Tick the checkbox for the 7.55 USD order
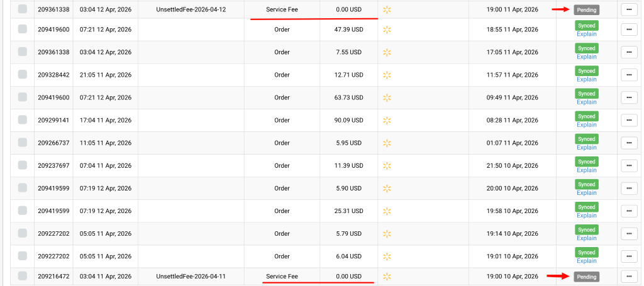Screen dimensions: 644x286 click(x=23, y=52)
